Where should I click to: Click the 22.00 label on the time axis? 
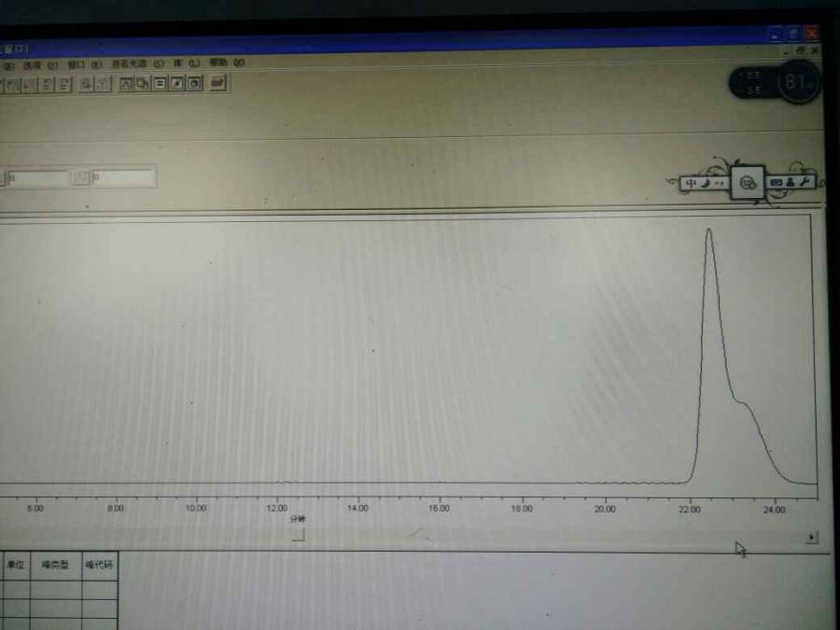690,510
